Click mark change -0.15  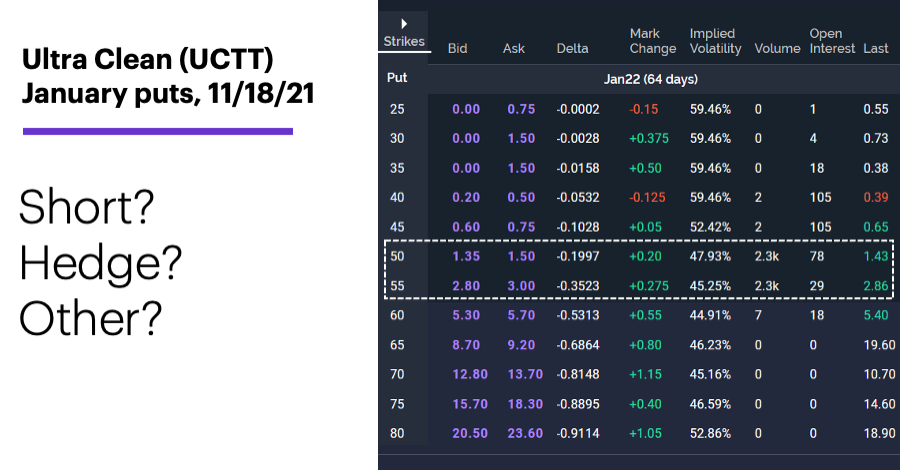[x=643, y=109]
